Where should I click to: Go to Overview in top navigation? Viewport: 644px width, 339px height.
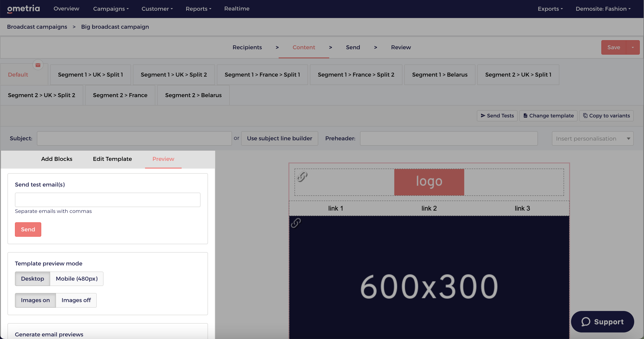[x=66, y=9]
